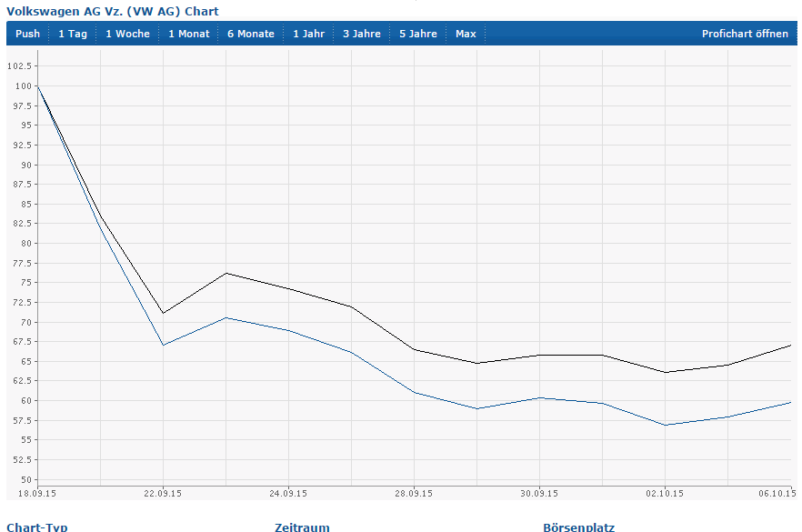This screenshot has width=802, height=532.
Task: Switch chart to 1 Monat range
Action: [189, 34]
